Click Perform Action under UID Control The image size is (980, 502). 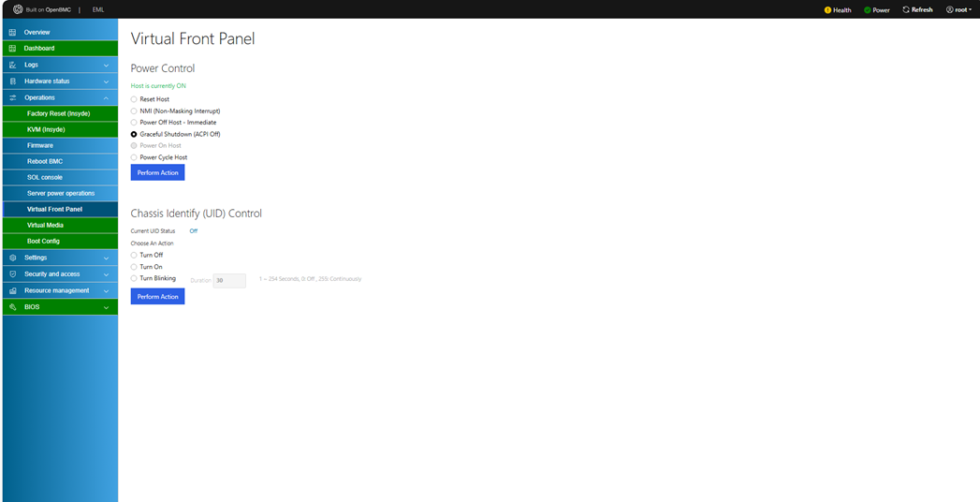pos(157,296)
